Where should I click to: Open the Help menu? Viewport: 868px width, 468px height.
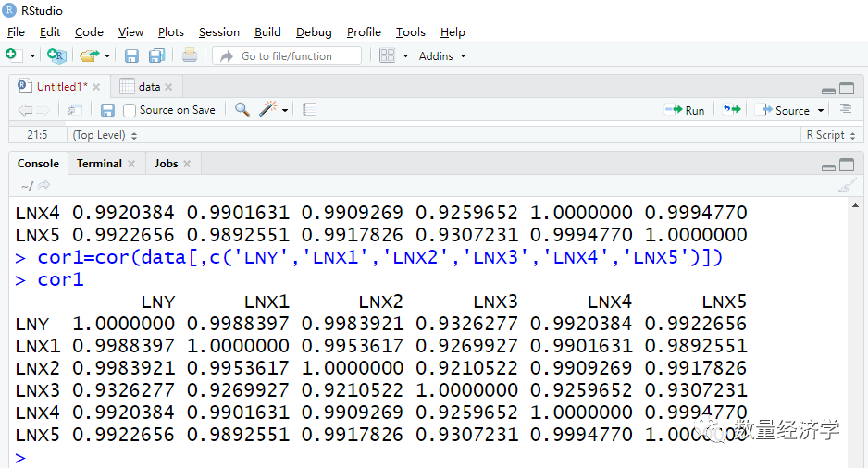453,32
